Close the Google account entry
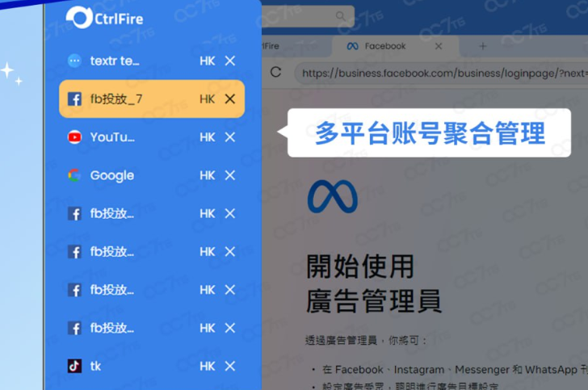Screen dimensions: 588x390 point(230,175)
